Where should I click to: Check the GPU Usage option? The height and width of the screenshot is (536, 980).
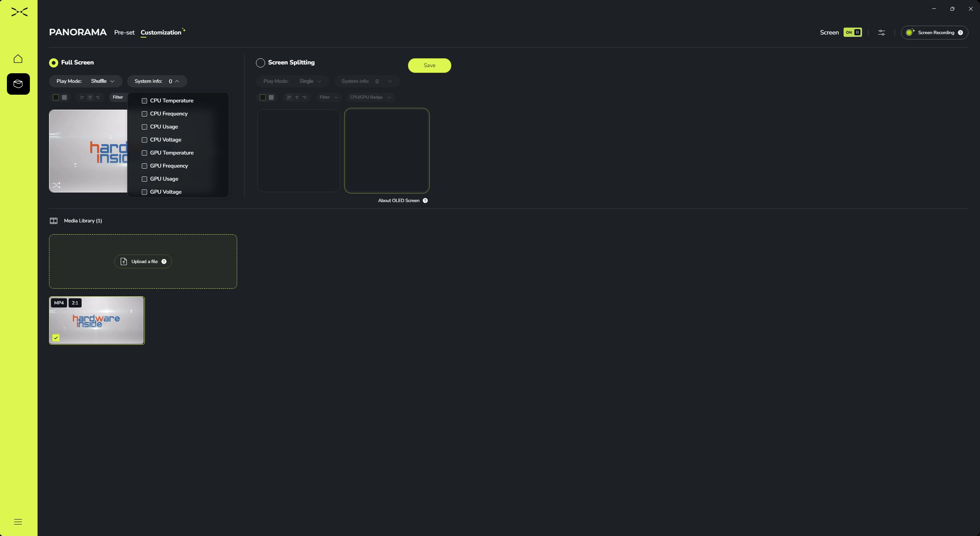144,179
